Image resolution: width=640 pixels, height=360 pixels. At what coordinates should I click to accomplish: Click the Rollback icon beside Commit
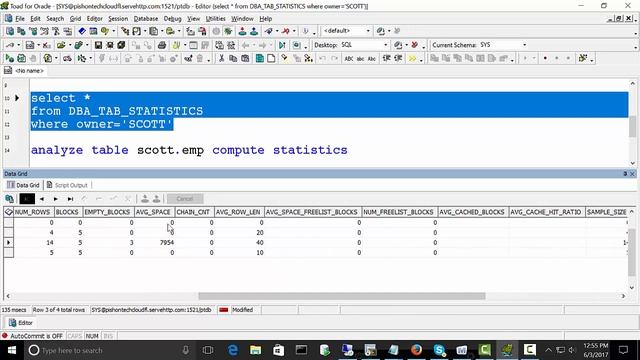[x=254, y=31]
